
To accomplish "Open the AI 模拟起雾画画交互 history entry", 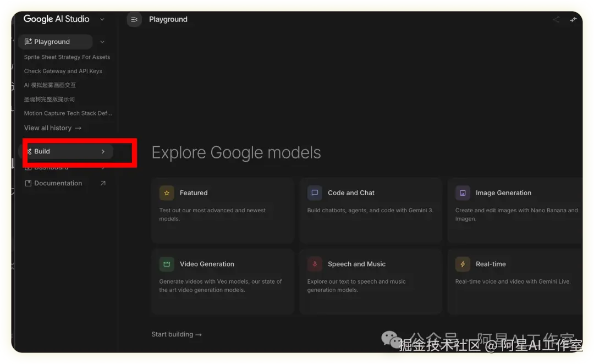I will point(50,85).
